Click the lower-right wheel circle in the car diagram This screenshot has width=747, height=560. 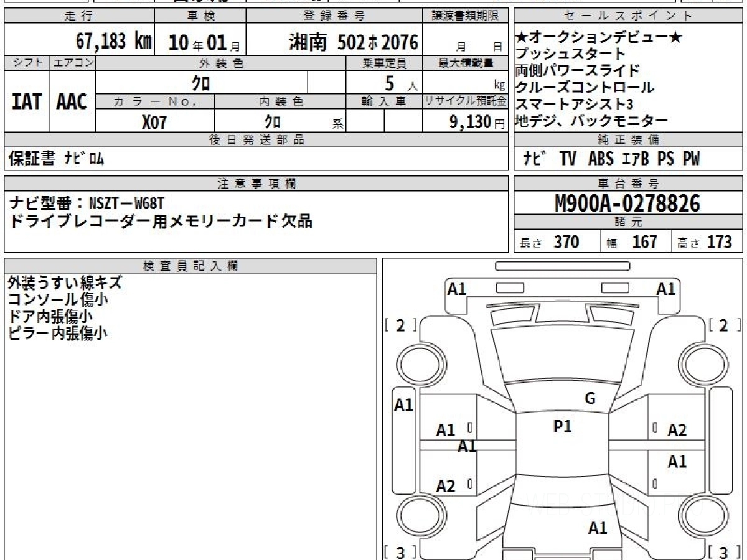[700, 518]
